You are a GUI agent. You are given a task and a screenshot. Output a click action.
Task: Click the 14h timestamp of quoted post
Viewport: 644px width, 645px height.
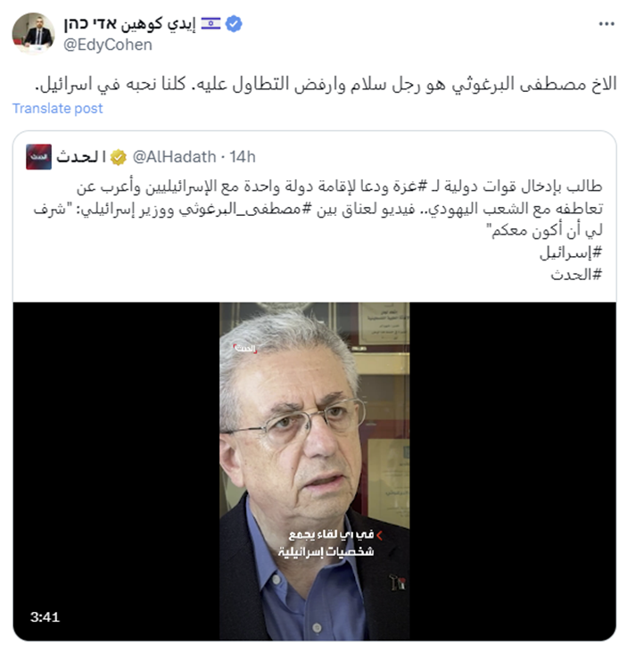pyautogui.click(x=243, y=157)
